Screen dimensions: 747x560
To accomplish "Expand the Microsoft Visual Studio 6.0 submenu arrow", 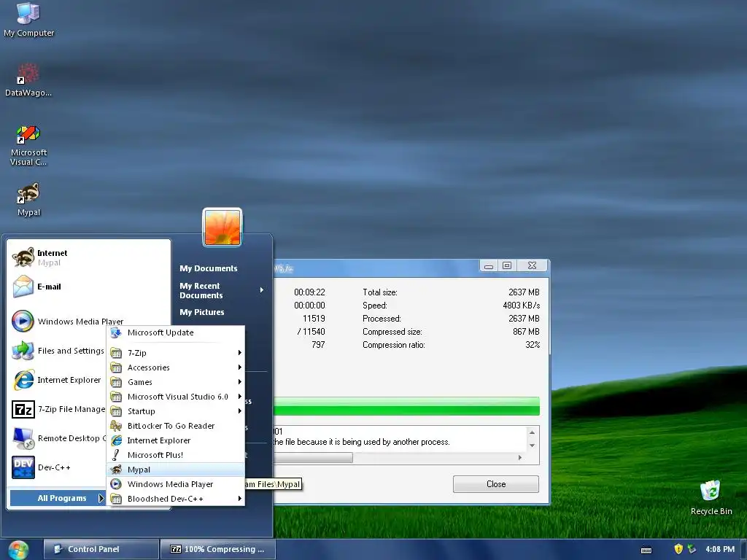I will (x=239, y=397).
